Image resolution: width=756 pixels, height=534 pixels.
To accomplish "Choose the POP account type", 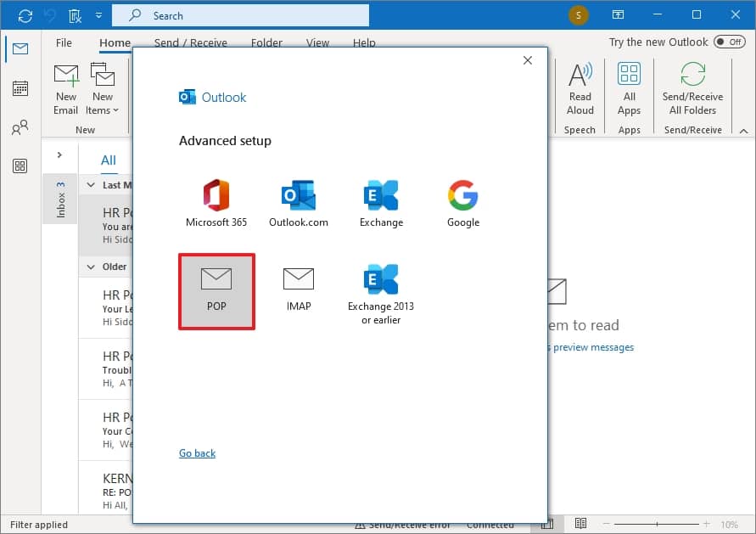I will point(216,290).
